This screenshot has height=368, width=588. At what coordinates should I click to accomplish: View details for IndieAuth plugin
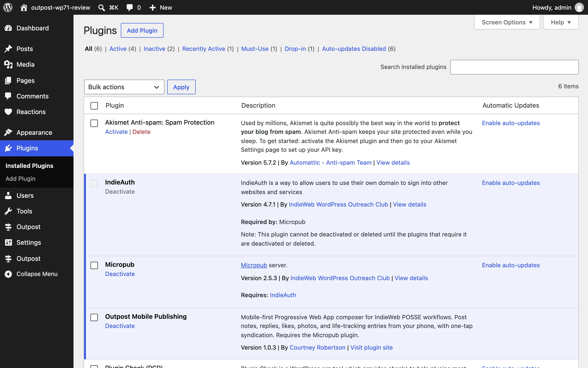point(410,204)
